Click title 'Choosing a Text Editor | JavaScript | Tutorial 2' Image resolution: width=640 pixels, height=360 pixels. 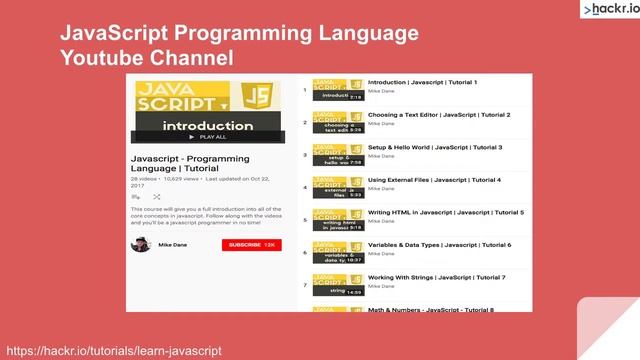[x=439, y=115]
